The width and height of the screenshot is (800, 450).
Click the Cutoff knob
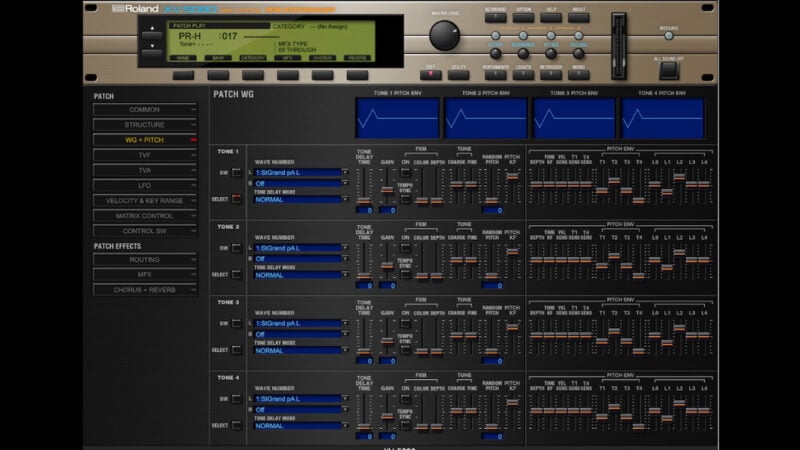[x=495, y=53]
